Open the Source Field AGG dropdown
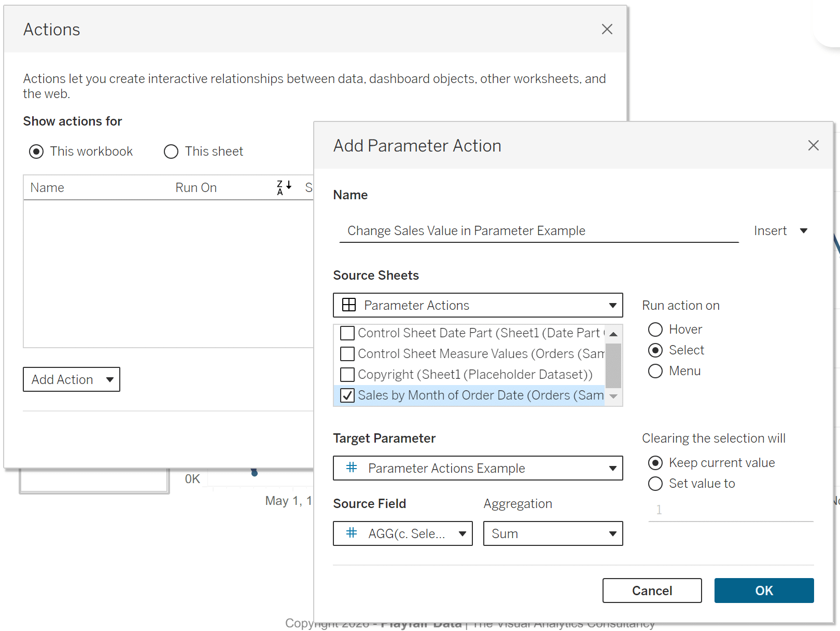 tap(403, 533)
